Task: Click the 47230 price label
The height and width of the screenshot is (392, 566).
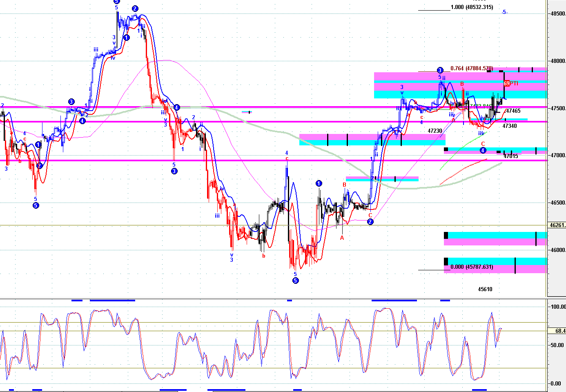Action: (435, 131)
